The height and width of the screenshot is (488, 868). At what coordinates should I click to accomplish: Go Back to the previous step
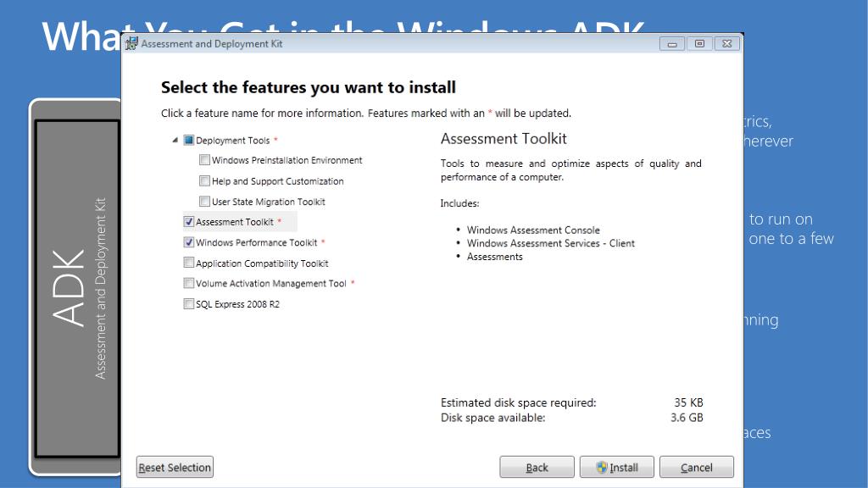pyautogui.click(x=537, y=467)
